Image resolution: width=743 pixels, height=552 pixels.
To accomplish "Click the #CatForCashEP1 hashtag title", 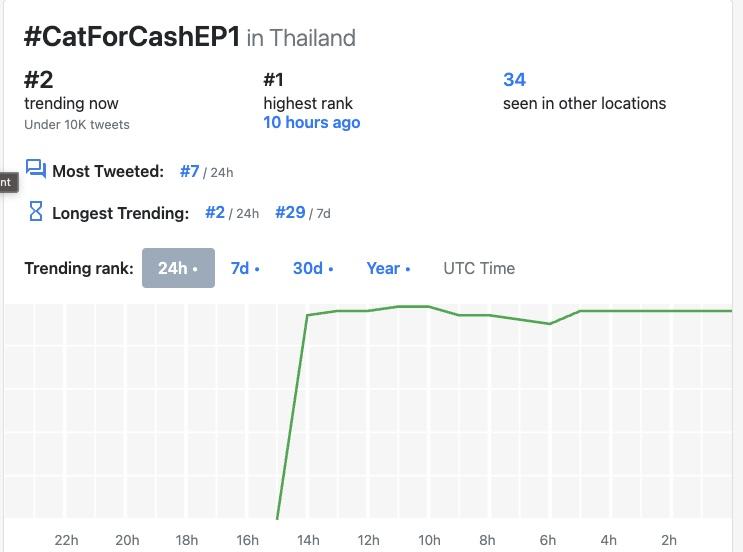I will click(x=132, y=37).
